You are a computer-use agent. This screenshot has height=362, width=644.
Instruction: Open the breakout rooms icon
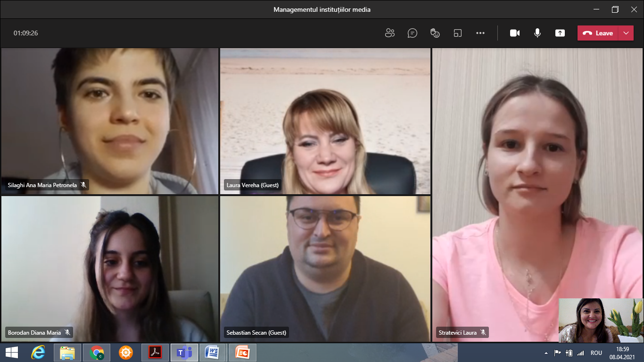pos(457,33)
